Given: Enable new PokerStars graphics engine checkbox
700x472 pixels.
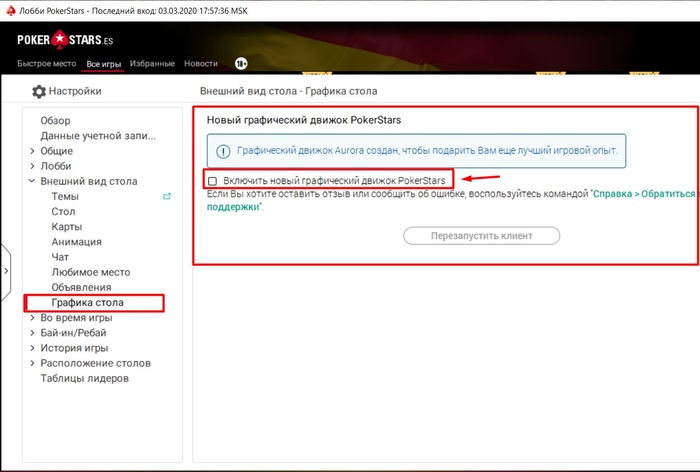Looking at the screenshot, I should click(212, 181).
